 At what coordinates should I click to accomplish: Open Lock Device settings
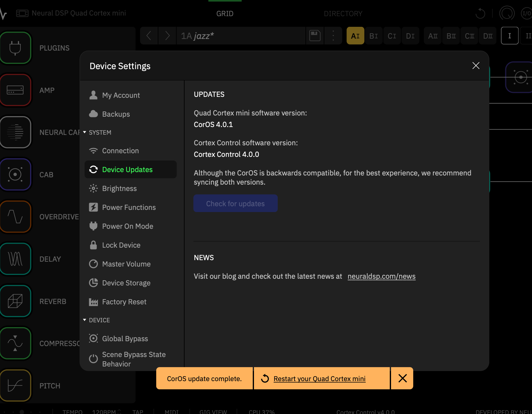(131, 245)
